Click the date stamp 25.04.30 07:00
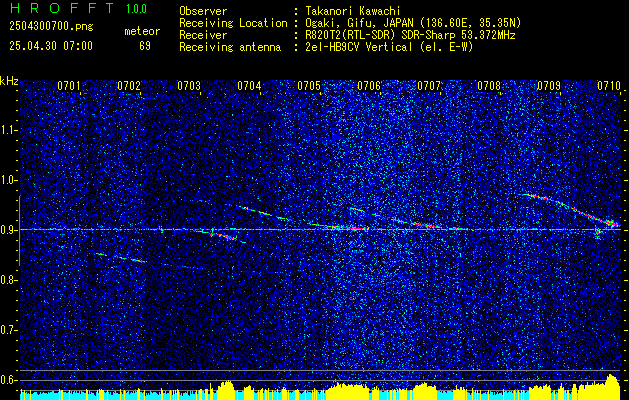Image resolution: width=629 pixels, height=400 pixels. 51,46
